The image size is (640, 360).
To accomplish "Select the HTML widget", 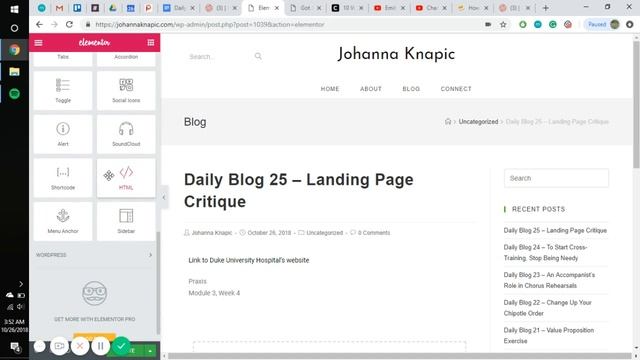I will click(x=126, y=178).
